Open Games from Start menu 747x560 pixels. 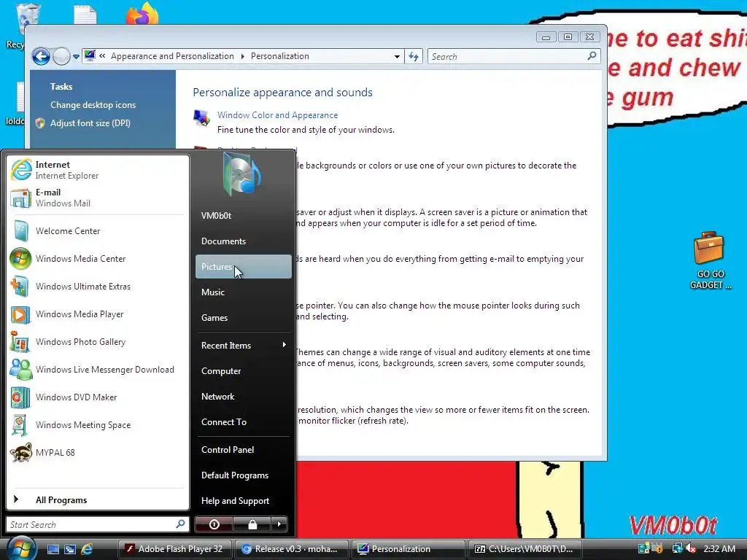[x=243, y=318]
